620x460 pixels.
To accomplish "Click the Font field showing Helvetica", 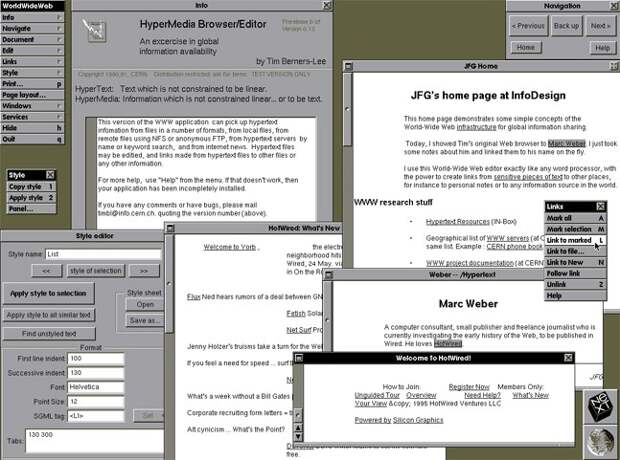I will tap(96, 387).
